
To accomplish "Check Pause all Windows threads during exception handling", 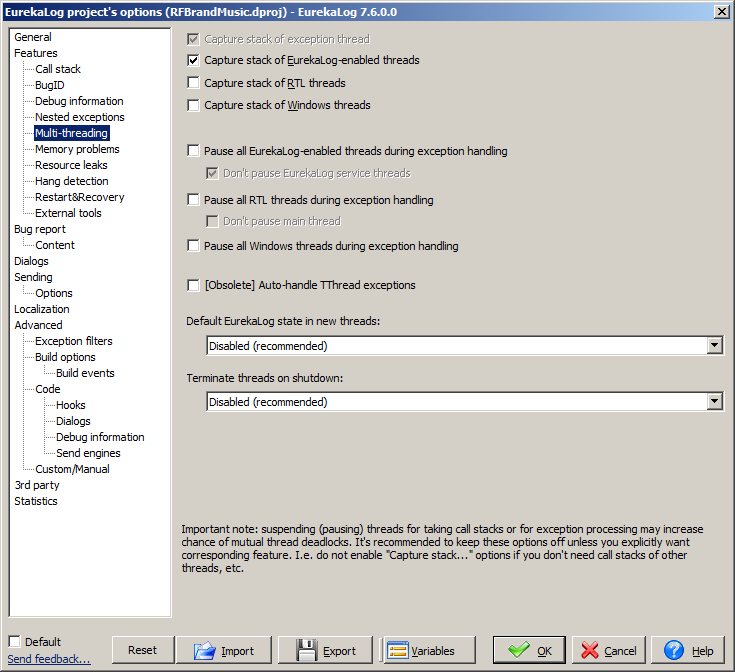I will point(193,246).
